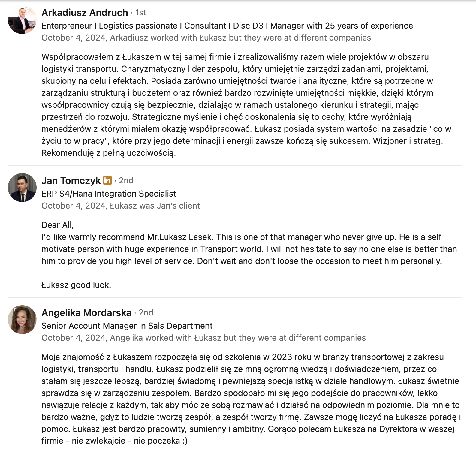This screenshot has height=449, width=476.
Task: Click the ERP S4/Hana Integration Specialist headline
Action: (109, 194)
